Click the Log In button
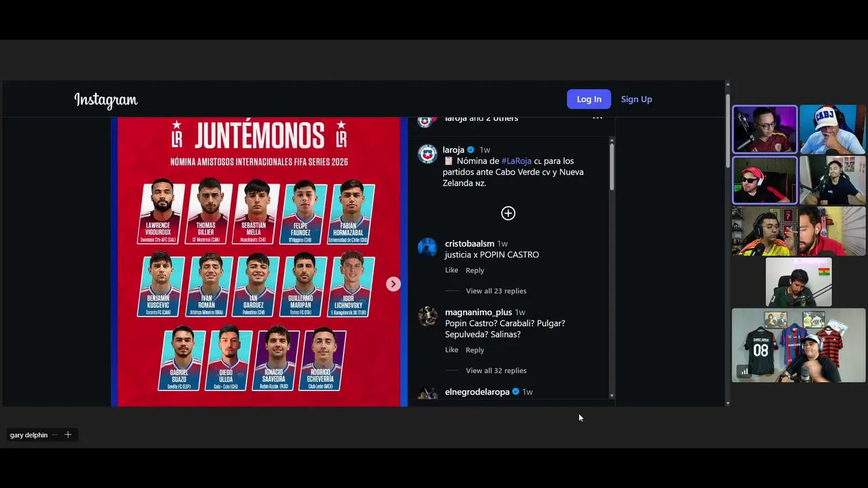 point(589,99)
